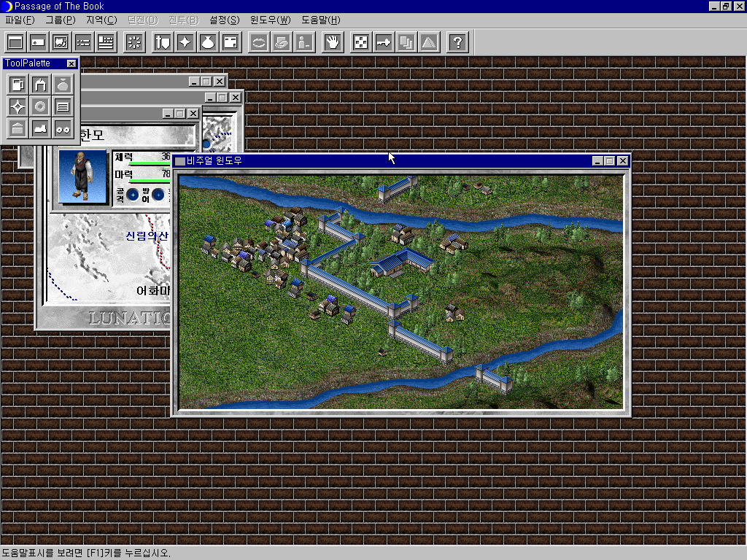The height and width of the screenshot is (560, 747).
Task: Click the 마력 mana bar
Action: (150, 181)
